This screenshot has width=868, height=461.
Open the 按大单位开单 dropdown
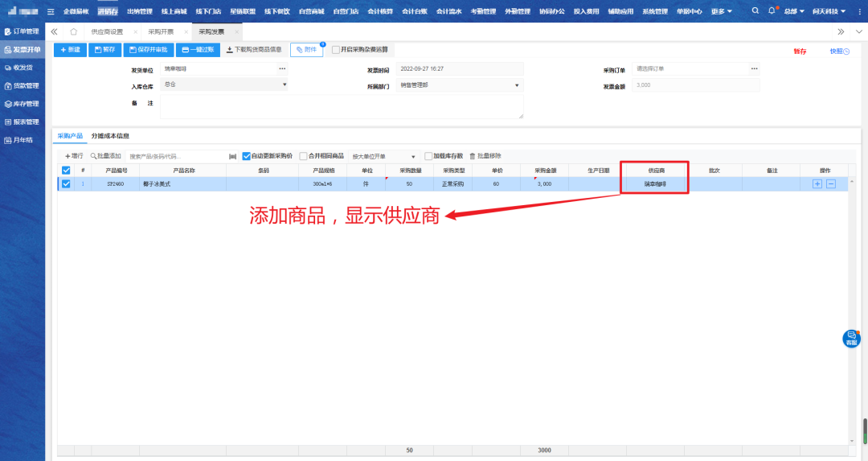click(x=413, y=157)
